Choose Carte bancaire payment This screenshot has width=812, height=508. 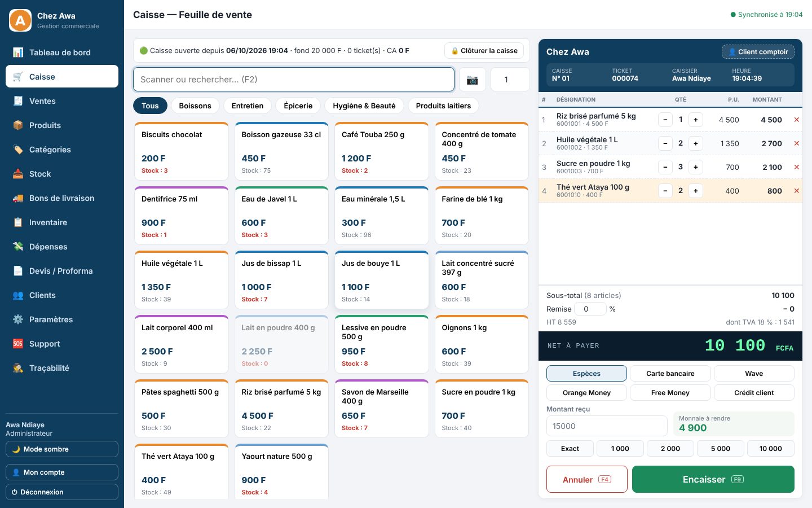pyautogui.click(x=670, y=374)
